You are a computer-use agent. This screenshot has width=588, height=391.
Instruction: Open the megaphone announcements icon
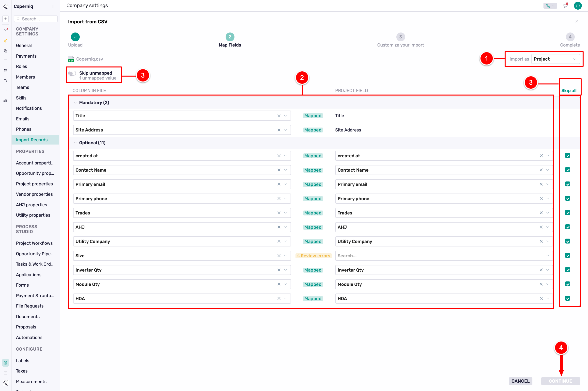tap(566, 5)
